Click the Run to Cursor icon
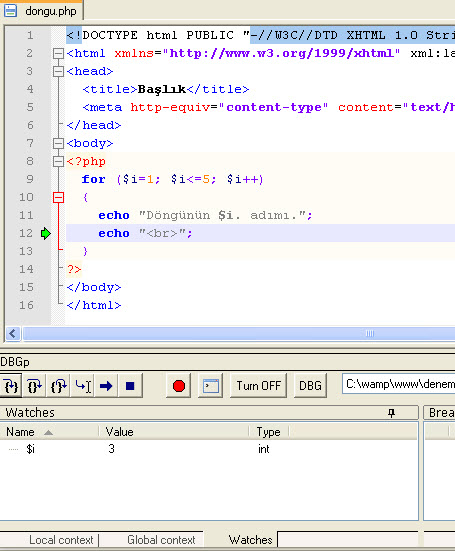This screenshot has height=551, width=455. [x=83, y=386]
